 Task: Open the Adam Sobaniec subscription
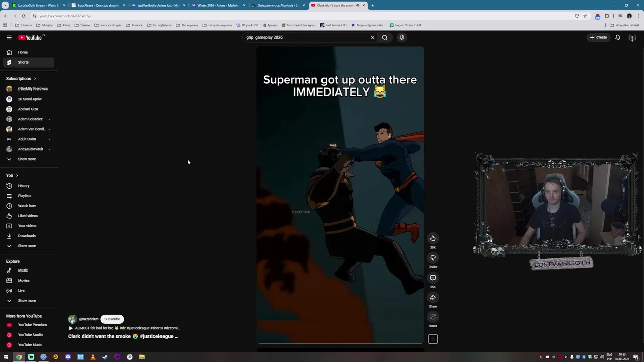28,119
